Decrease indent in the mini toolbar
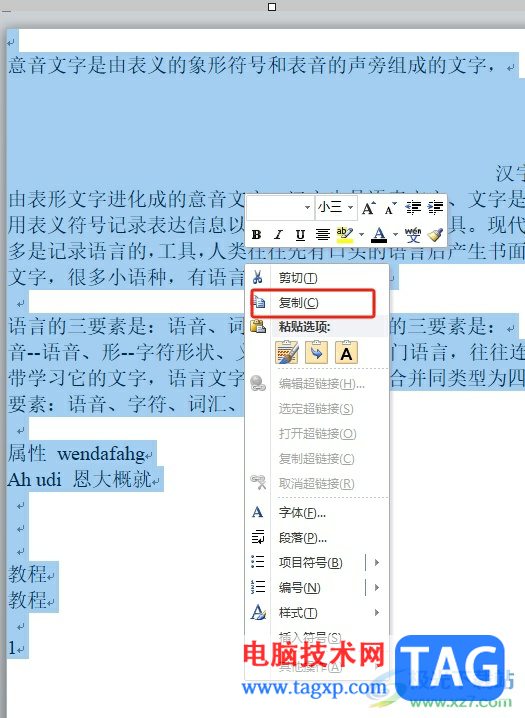Screen dimensions: 525x718 click(x=413, y=208)
